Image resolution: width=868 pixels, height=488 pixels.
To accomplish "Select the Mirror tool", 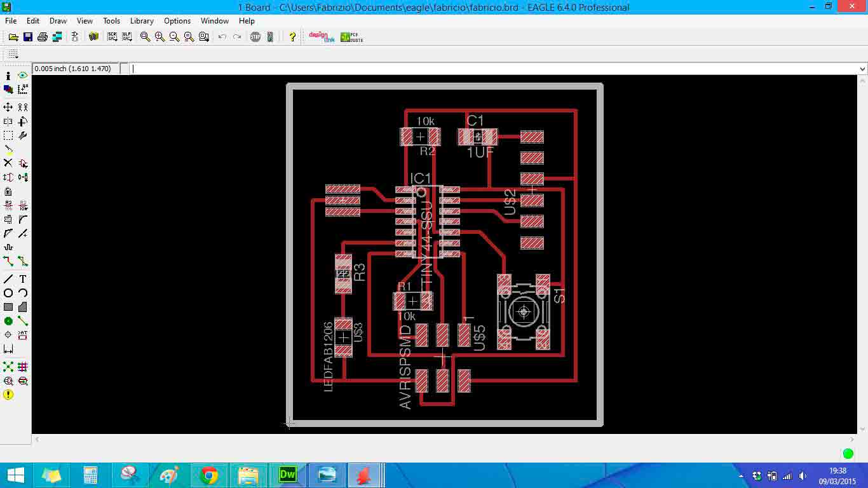I will pyautogui.click(x=8, y=121).
